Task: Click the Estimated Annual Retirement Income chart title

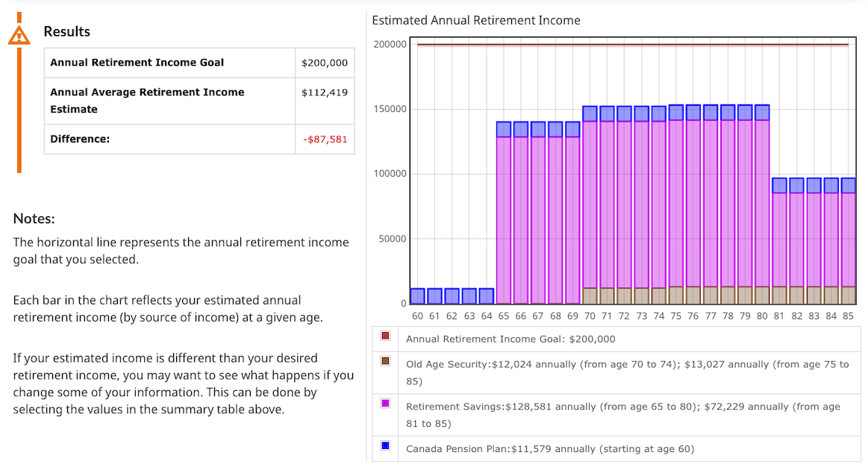Action: [475, 20]
